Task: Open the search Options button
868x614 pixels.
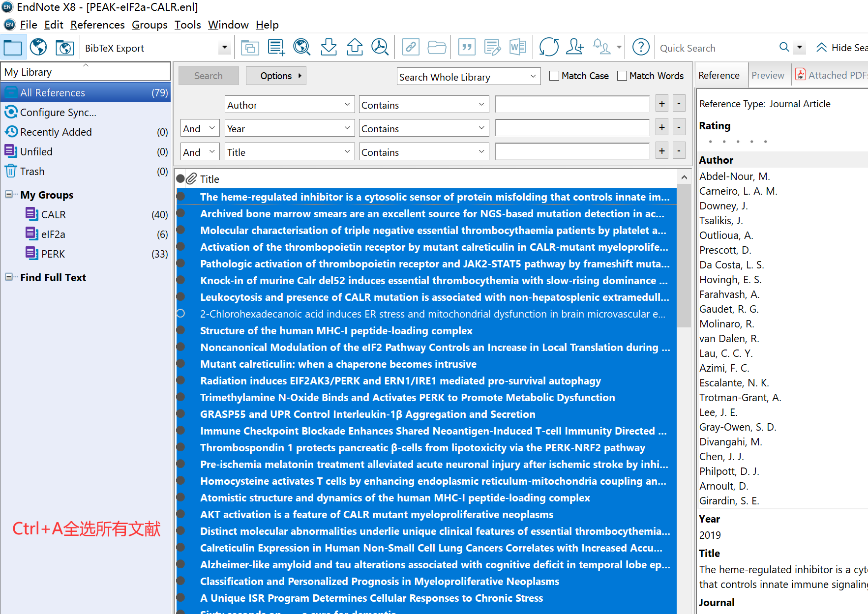Action: (x=276, y=76)
